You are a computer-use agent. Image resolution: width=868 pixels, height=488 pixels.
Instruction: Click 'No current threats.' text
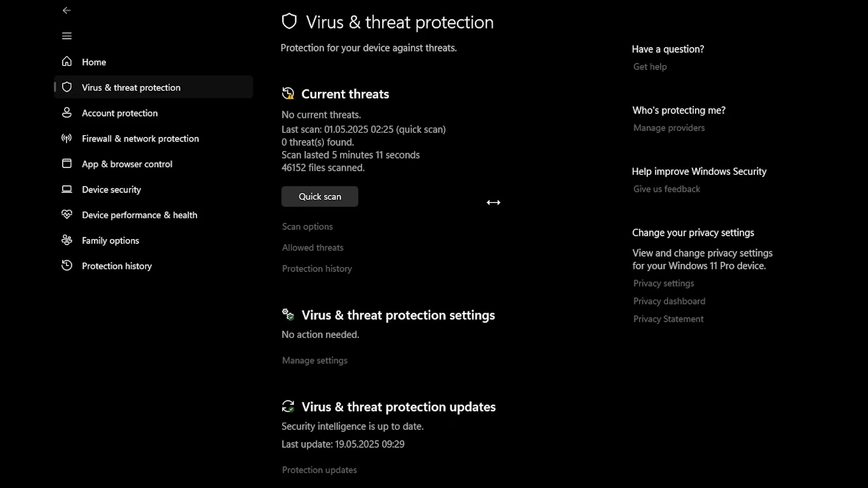click(321, 115)
